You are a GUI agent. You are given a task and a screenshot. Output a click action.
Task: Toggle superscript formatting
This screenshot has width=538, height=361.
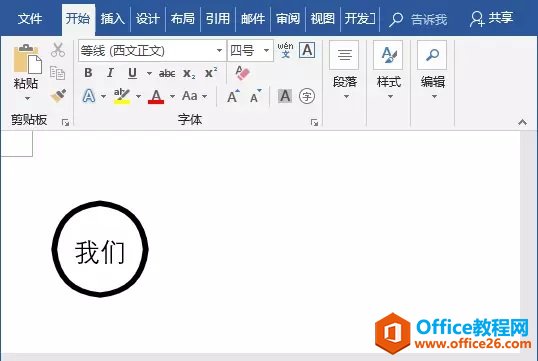pos(211,73)
